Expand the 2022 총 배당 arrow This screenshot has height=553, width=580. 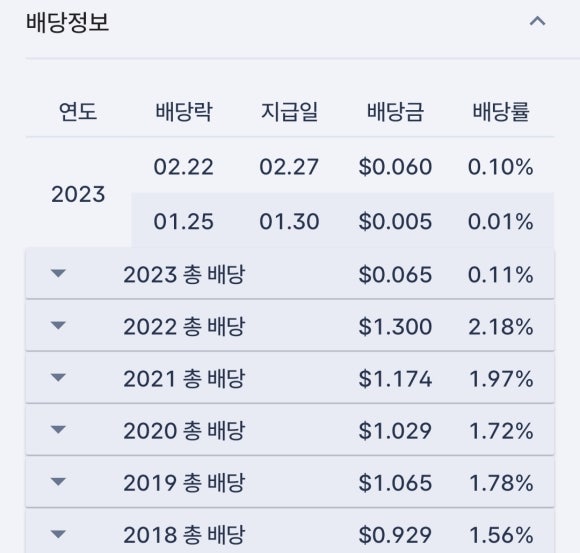coord(58,326)
